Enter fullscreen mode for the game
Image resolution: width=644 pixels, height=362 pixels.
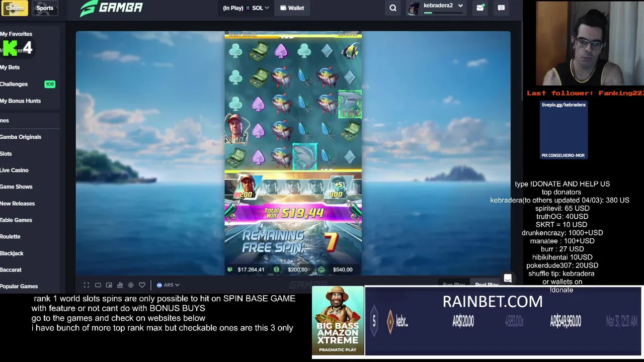click(87, 285)
